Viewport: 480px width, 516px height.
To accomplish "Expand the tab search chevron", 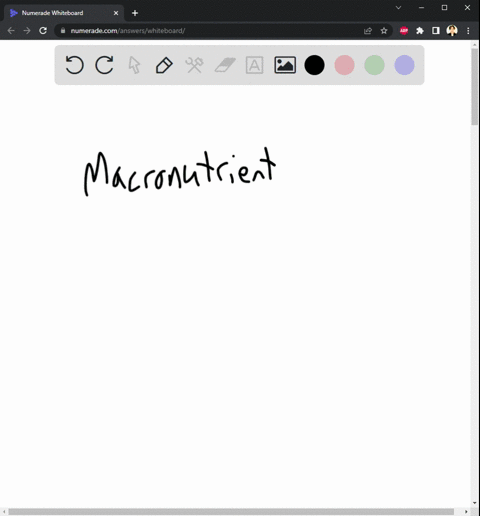I will pos(398,8).
